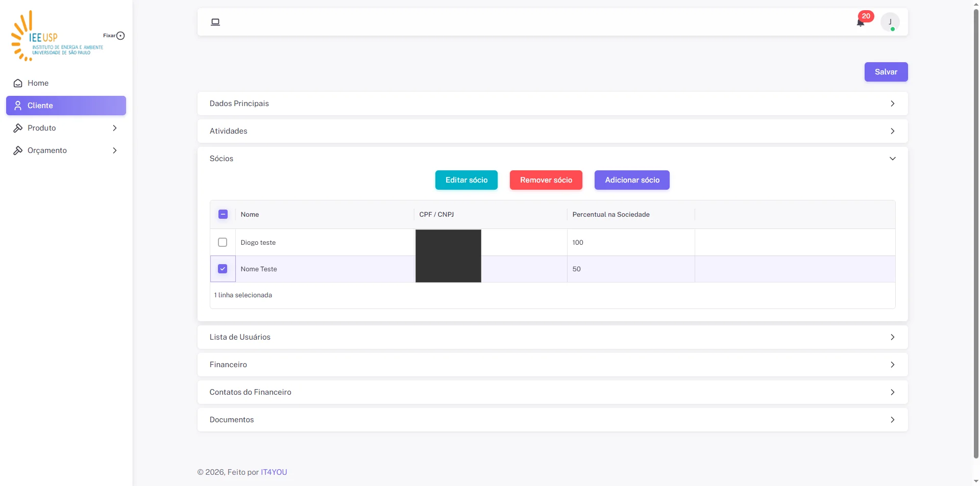Screen dimensions: 980x486
Task: Collapse the Sócios section chevron
Action: (892, 159)
